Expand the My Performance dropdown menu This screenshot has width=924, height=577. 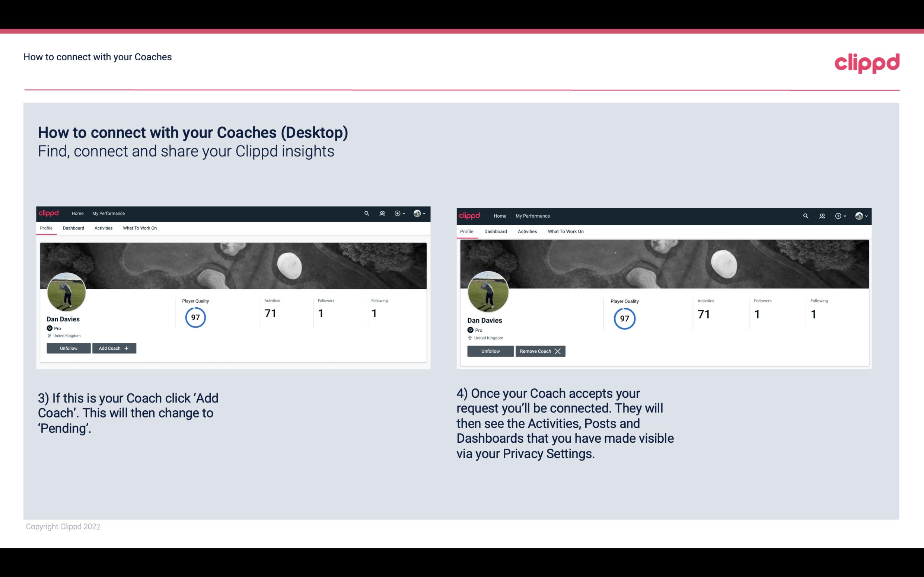pos(108,213)
